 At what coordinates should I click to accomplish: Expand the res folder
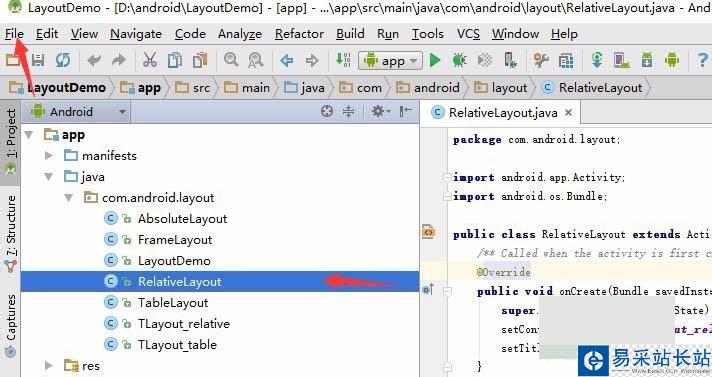[49, 366]
